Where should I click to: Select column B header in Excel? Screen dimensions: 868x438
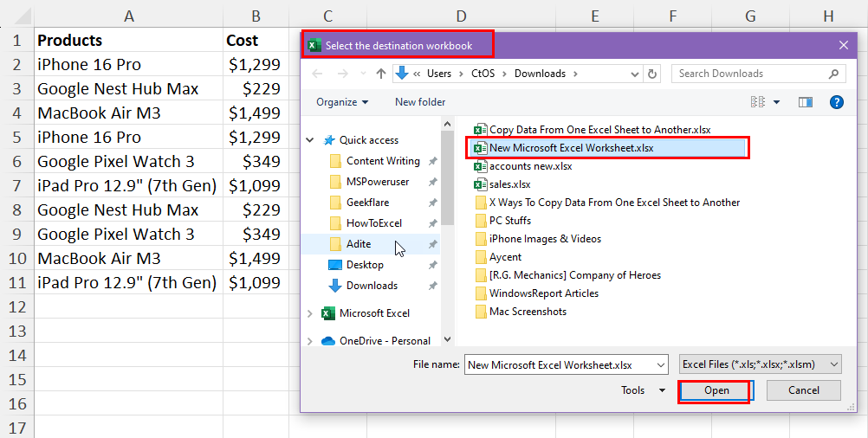point(256,16)
